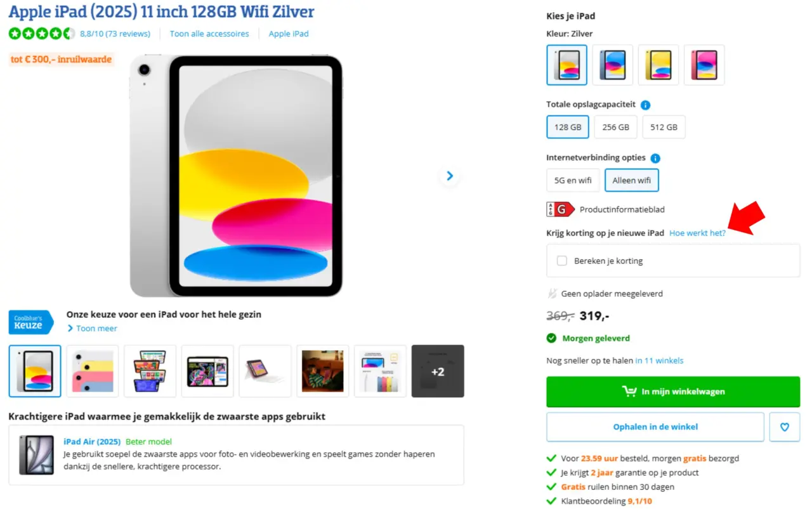Choose the 5G en wifi option
Viewport: 812px width, 512px height.
tap(572, 180)
